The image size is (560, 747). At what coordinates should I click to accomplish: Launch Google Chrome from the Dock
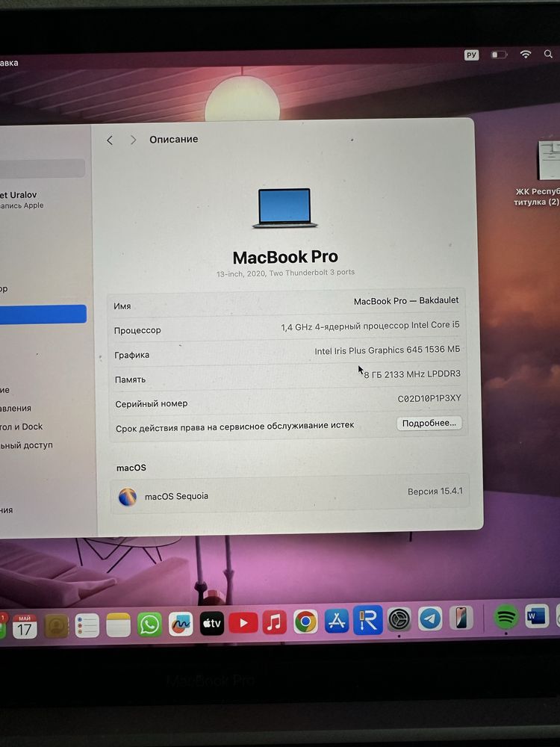(305, 622)
